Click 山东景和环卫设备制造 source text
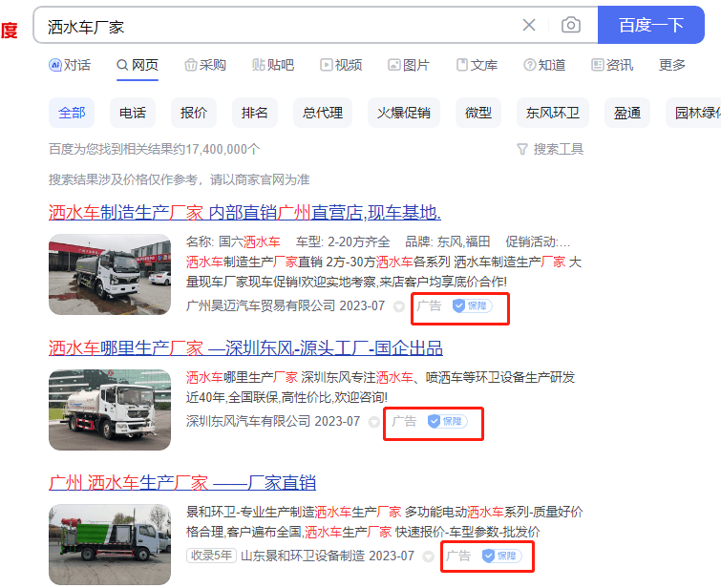 click(303, 556)
